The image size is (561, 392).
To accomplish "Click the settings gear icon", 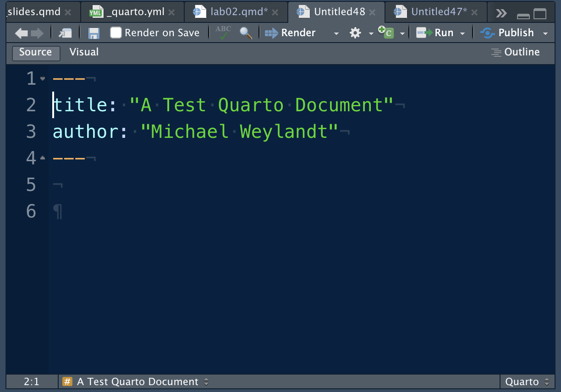I will click(x=355, y=33).
